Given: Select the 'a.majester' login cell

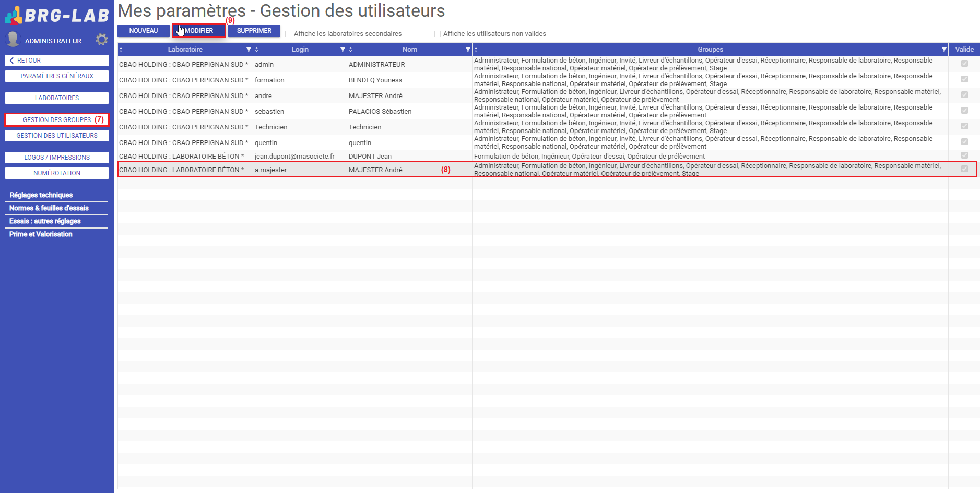Looking at the screenshot, I should coord(300,170).
